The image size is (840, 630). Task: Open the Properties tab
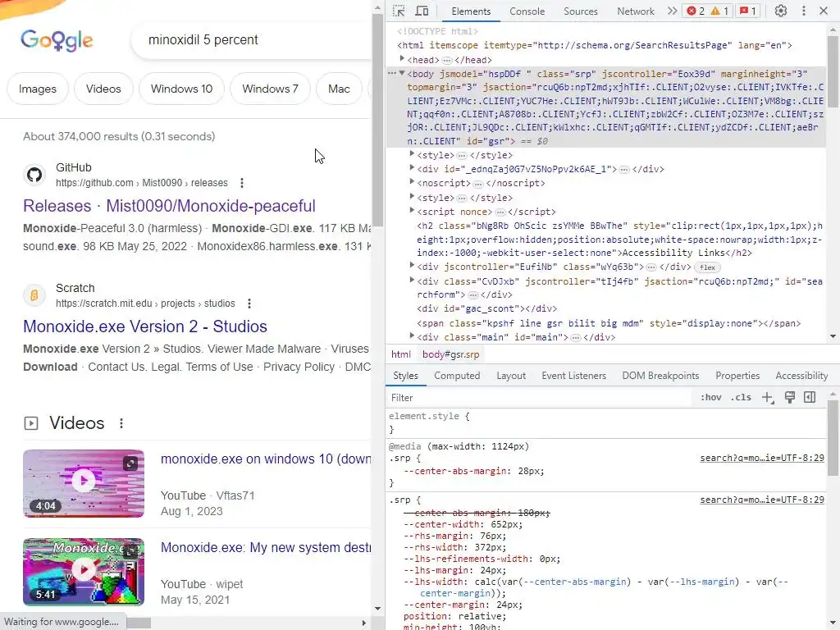[737, 376]
